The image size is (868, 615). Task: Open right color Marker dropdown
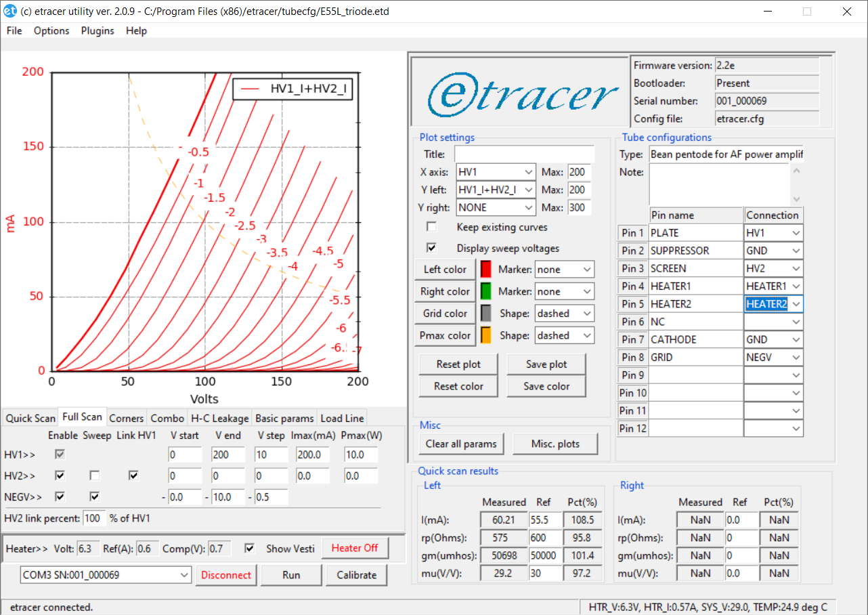click(564, 291)
